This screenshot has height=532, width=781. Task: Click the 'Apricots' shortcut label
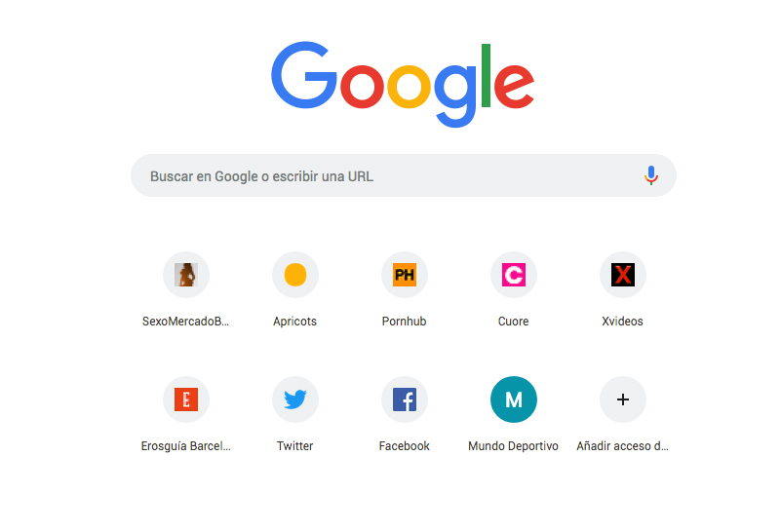tap(294, 322)
